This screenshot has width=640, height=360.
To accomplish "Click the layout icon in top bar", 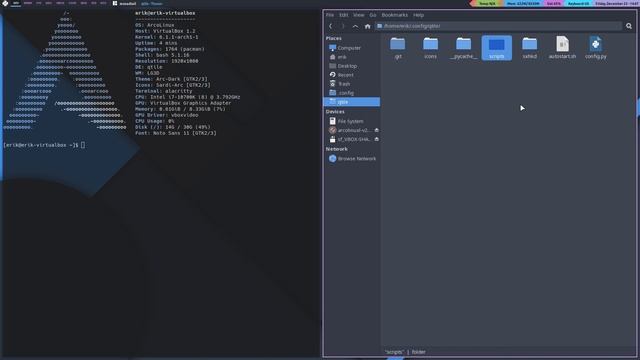I will (x=115, y=3).
